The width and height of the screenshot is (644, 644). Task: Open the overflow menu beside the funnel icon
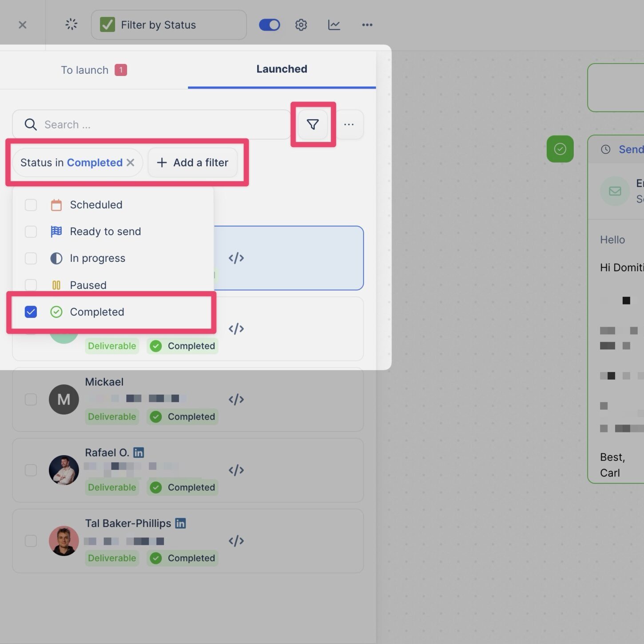(349, 124)
